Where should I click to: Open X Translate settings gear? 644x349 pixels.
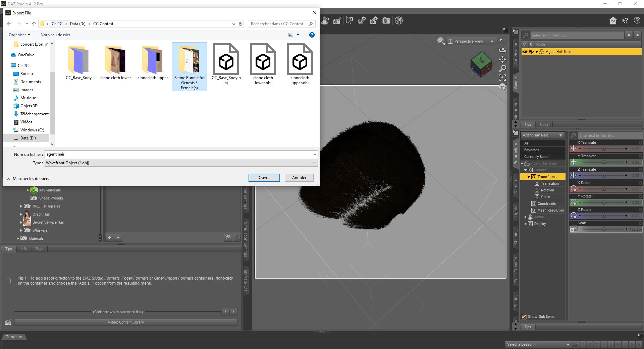click(640, 143)
